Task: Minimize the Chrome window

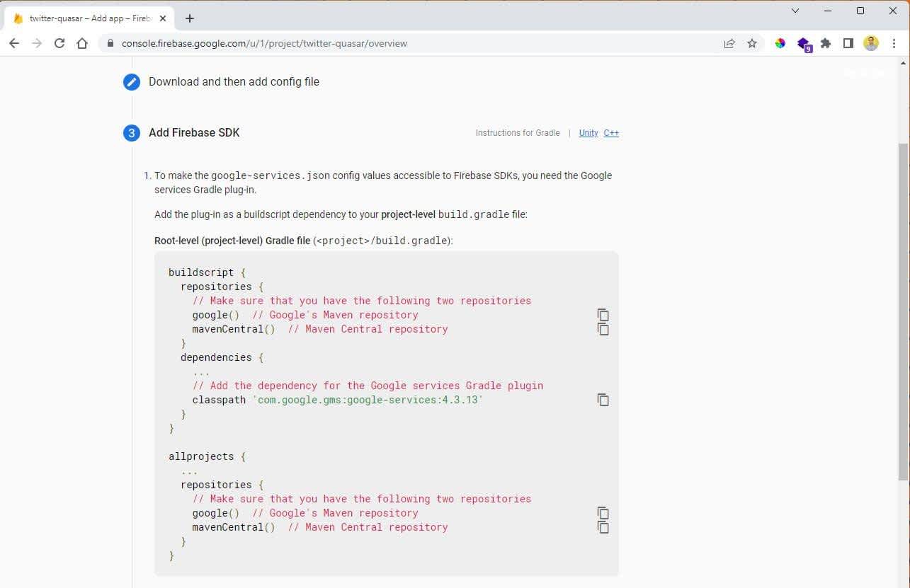Action: point(828,11)
